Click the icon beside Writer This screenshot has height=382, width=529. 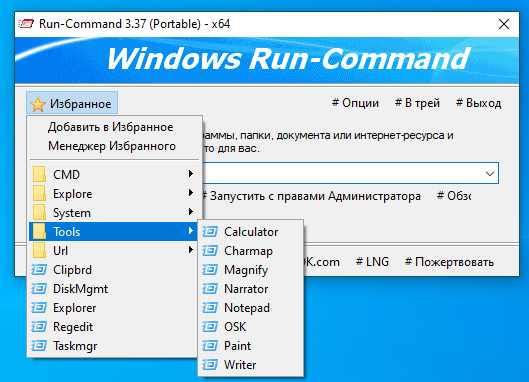point(210,364)
